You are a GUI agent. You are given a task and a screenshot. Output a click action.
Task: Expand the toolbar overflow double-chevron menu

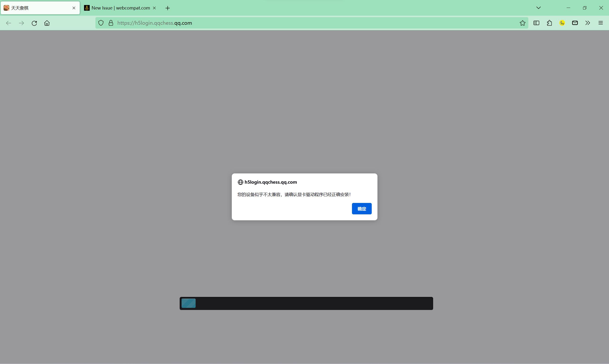[588, 23]
